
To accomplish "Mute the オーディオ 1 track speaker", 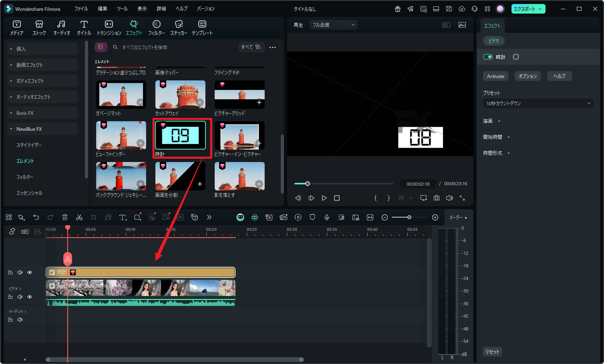I will tap(20, 320).
